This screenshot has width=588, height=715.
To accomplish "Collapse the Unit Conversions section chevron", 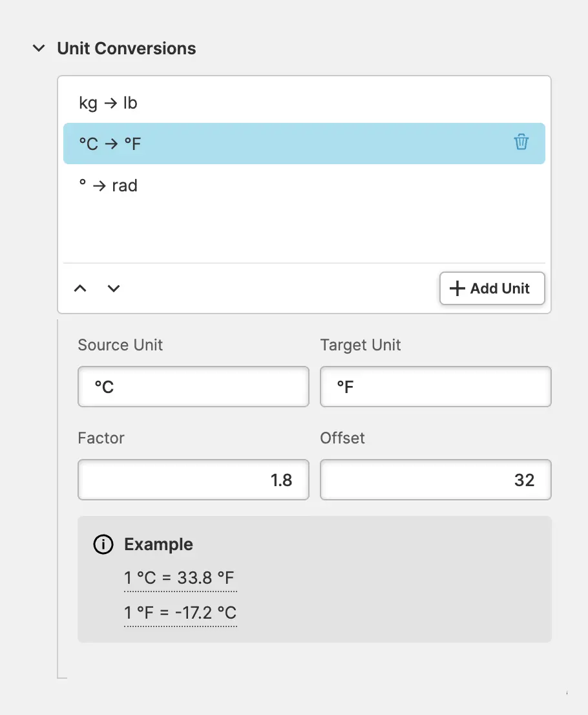I will pos(39,48).
